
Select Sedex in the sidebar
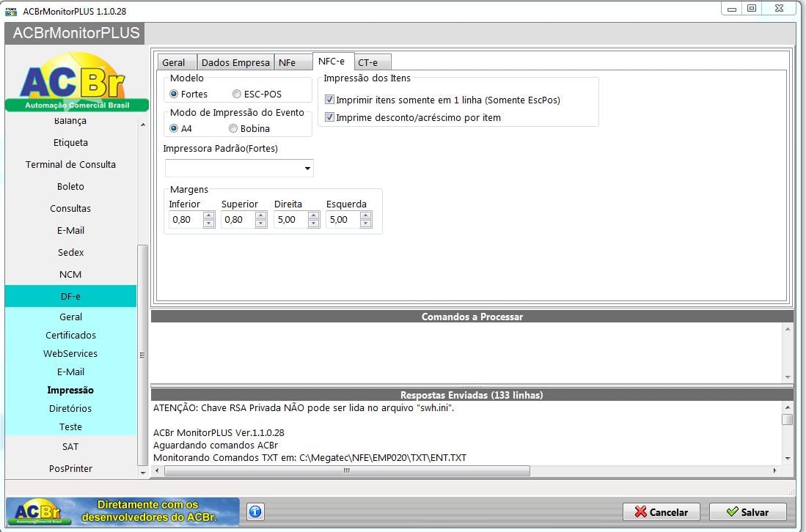(x=70, y=253)
